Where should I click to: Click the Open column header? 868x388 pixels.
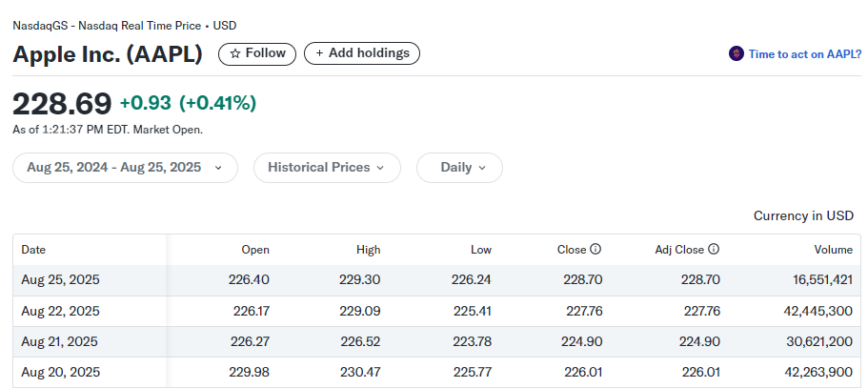(255, 250)
